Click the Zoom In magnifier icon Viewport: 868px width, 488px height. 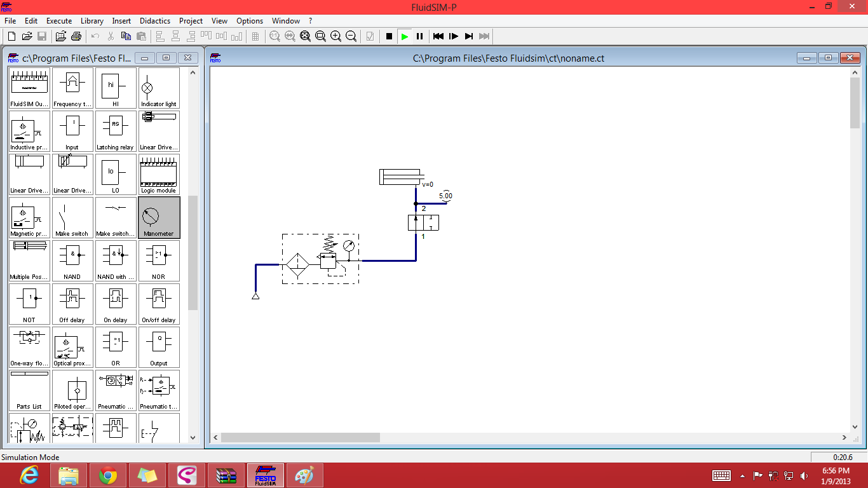pyautogui.click(x=336, y=36)
